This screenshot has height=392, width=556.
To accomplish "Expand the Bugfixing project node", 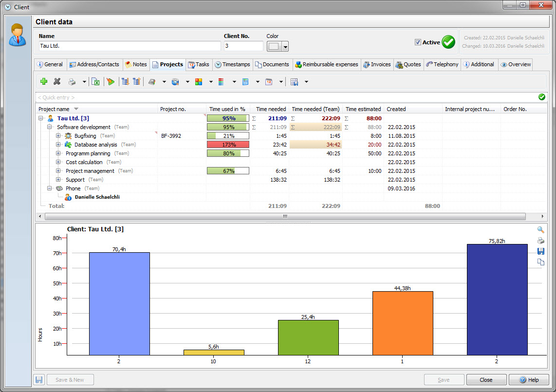I will 58,136.
